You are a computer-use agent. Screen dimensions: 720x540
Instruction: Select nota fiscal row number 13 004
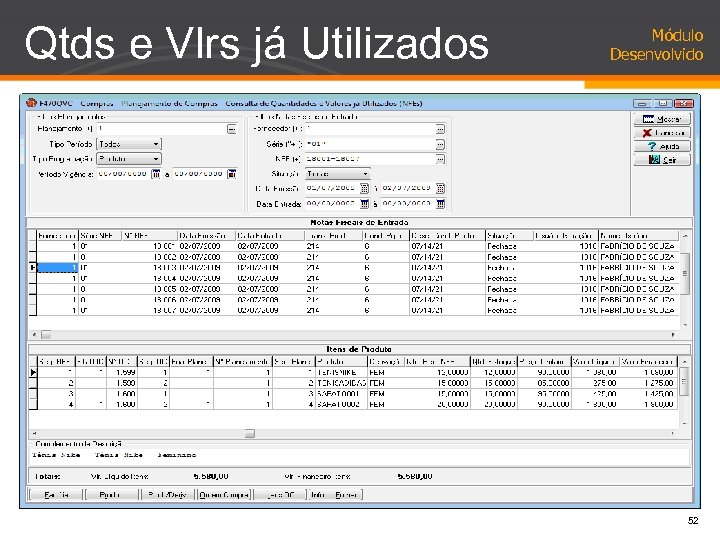354,278
